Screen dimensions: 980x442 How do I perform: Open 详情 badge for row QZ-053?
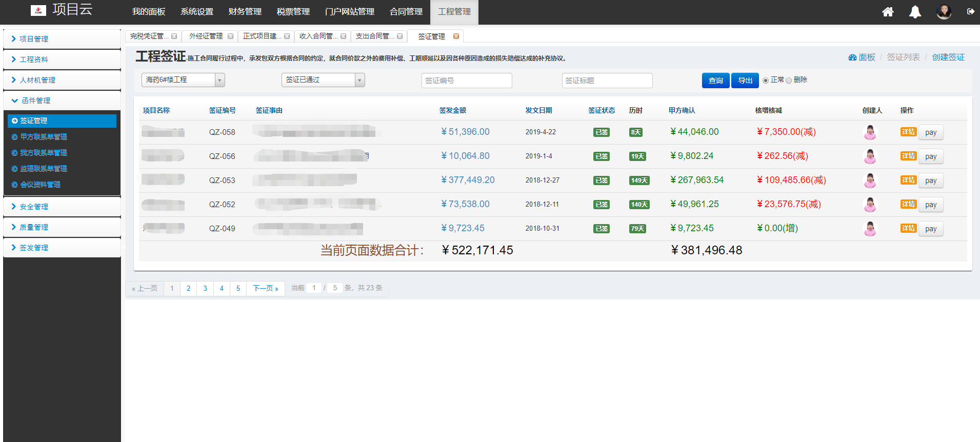(908, 180)
